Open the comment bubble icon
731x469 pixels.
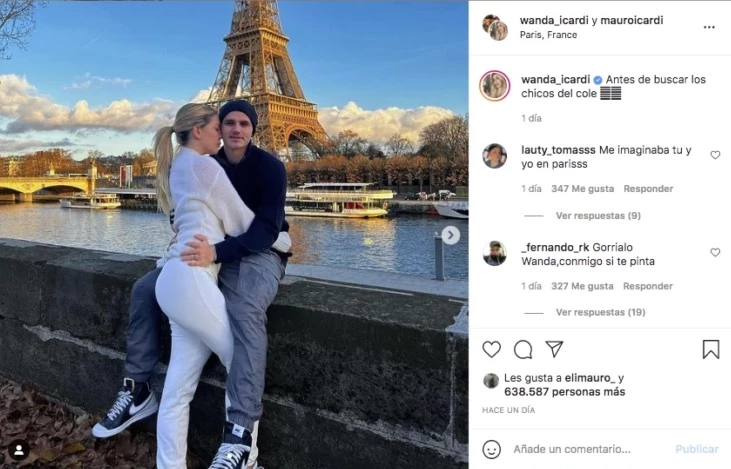(x=523, y=349)
